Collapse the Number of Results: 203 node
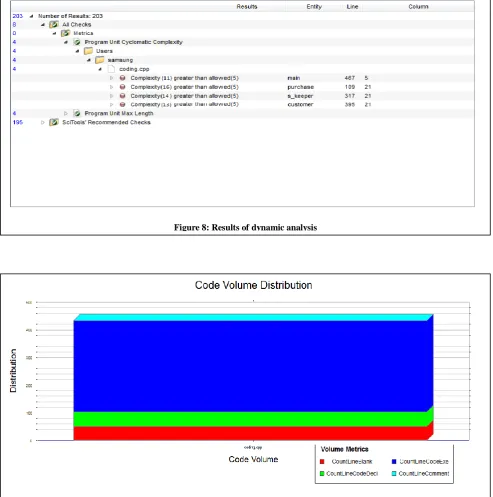The height and width of the screenshot is (497, 493). (31, 16)
